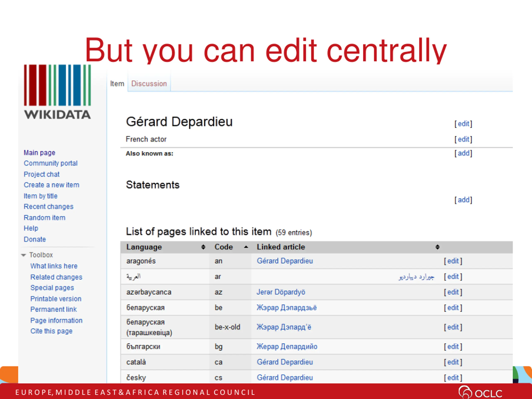Sort table by Linked article arrows
This screenshot has height=399, width=532.
click(437, 247)
